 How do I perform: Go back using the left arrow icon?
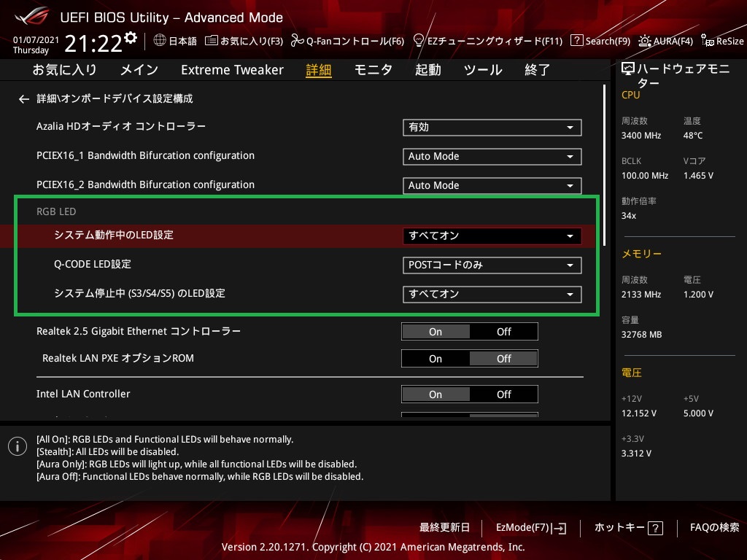pos(24,99)
